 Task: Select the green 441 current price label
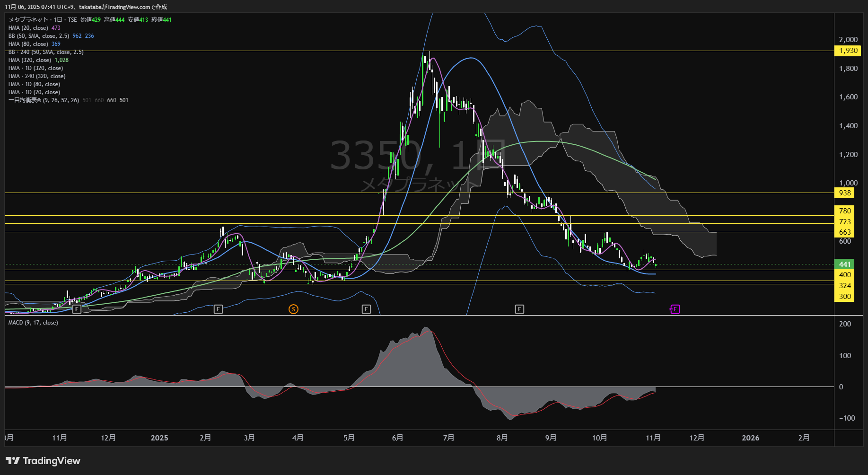click(845, 264)
